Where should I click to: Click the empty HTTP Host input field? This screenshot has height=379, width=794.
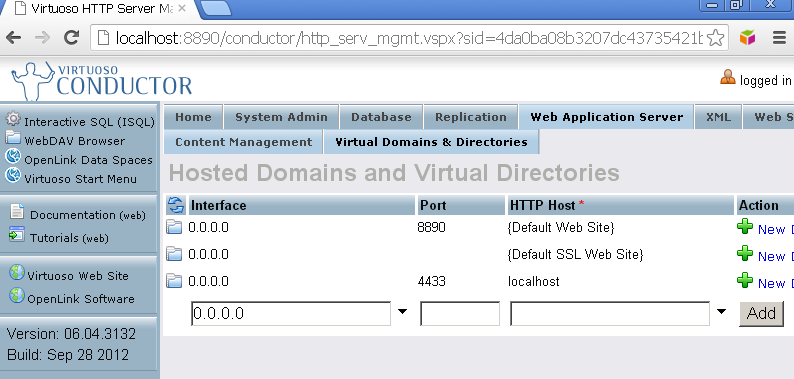610,314
